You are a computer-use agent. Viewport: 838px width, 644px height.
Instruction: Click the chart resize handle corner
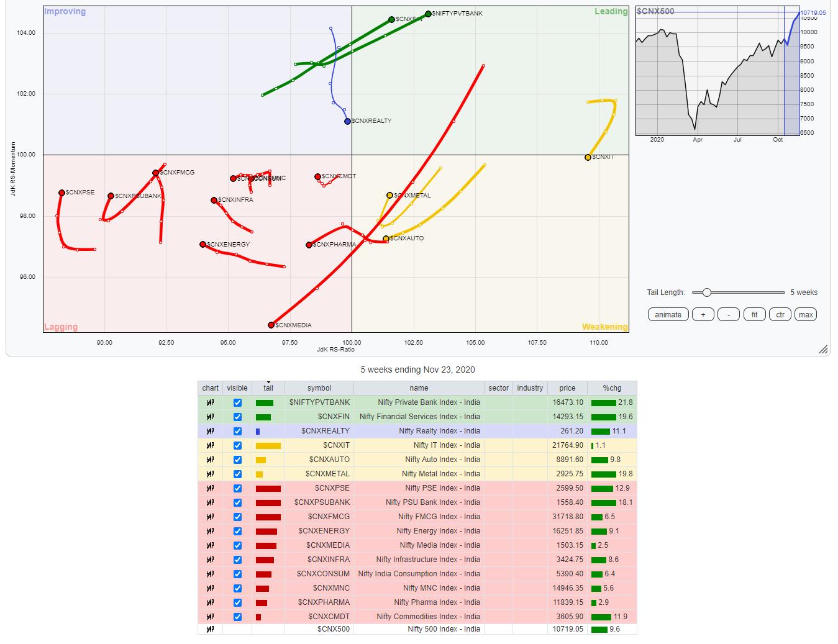tap(824, 350)
